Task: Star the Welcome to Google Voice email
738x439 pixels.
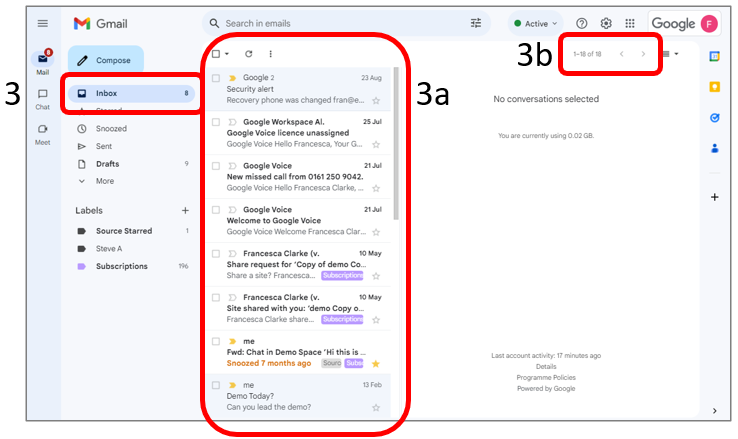Action: click(376, 232)
